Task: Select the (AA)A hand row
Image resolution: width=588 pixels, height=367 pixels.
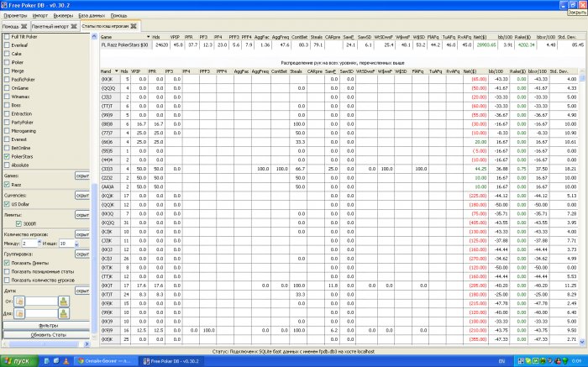Action: pyautogui.click(x=339, y=186)
